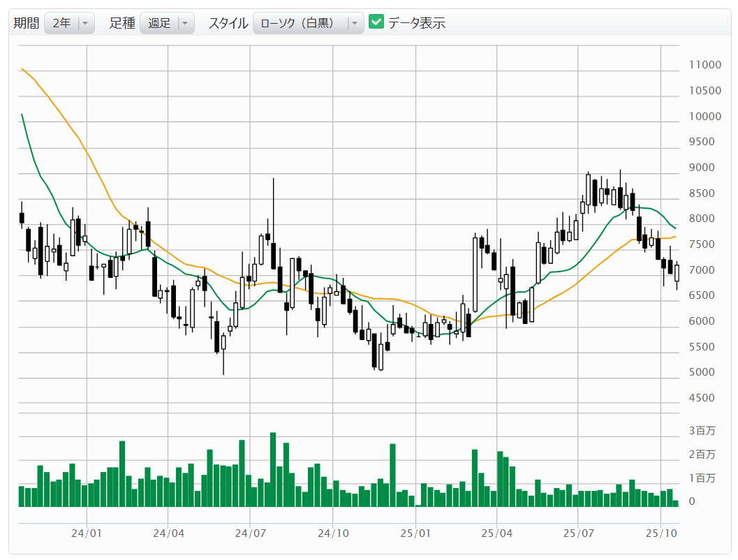Click the arrow icon beside 週足

pos(185,23)
